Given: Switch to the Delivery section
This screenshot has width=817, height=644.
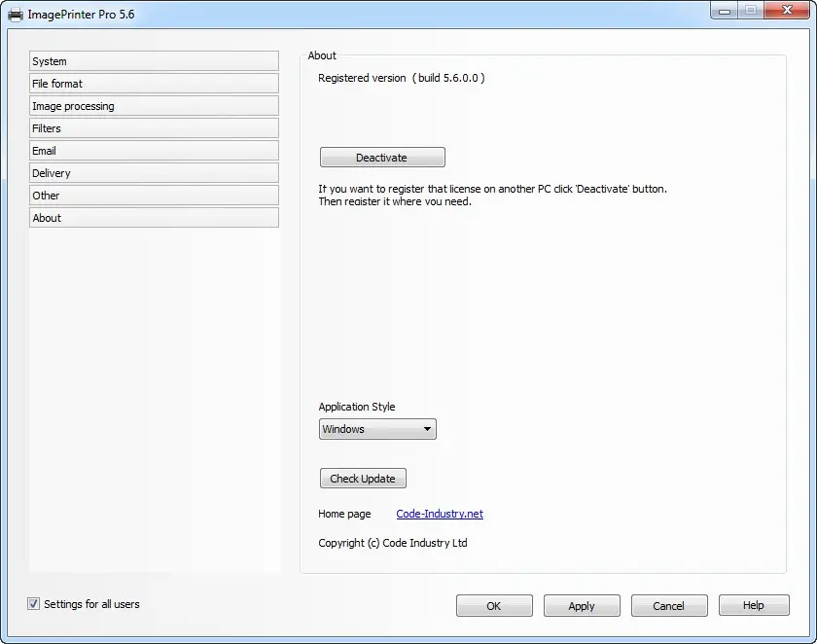Looking at the screenshot, I should coord(154,173).
